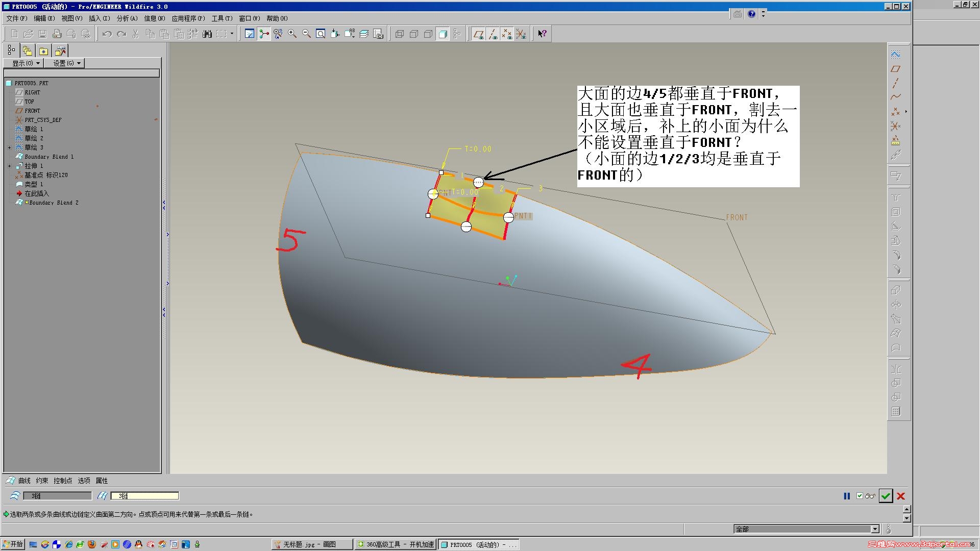Click the 开始 Start button on taskbar
980x551 pixels.
[13, 544]
